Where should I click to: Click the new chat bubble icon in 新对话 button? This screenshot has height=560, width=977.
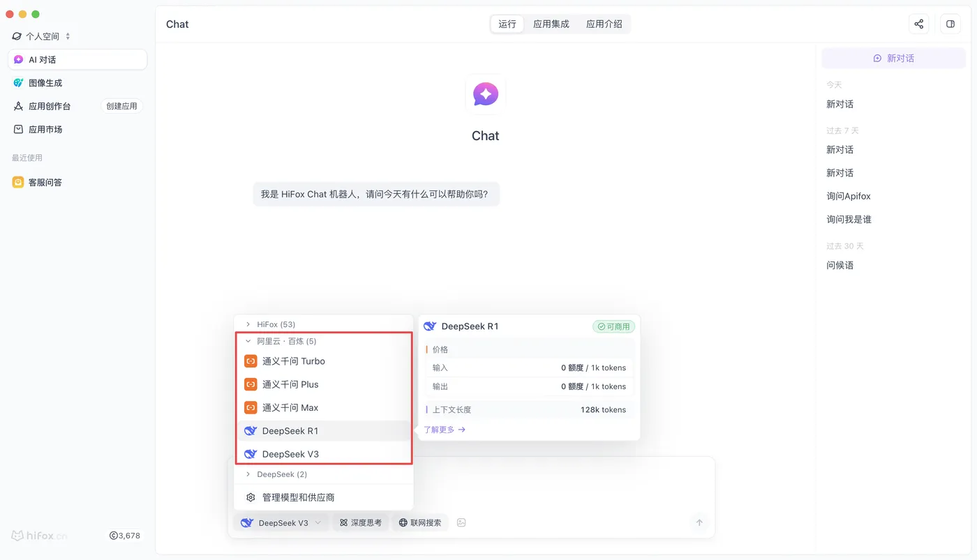(877, 59)
